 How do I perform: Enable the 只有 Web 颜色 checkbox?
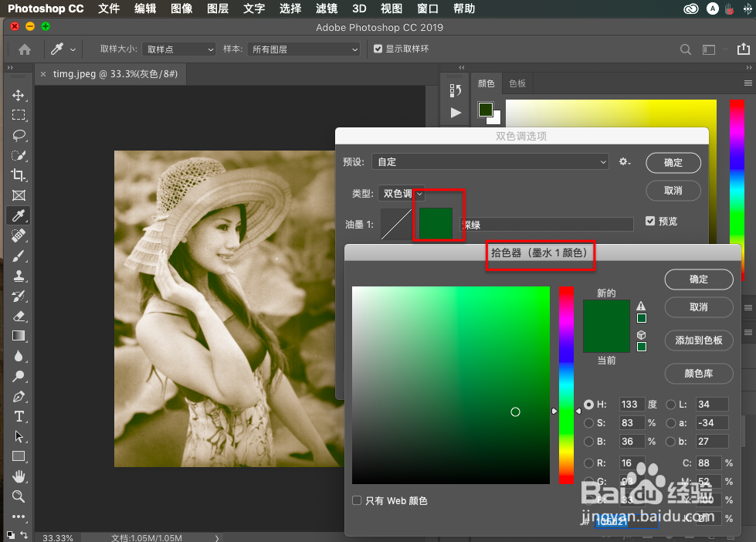(x=357, y=500)
